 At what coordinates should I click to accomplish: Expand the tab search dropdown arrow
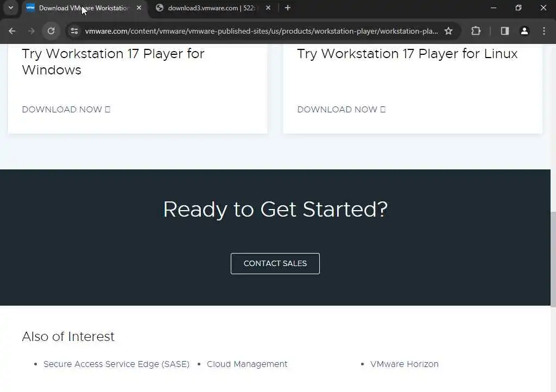coord(11,8)
